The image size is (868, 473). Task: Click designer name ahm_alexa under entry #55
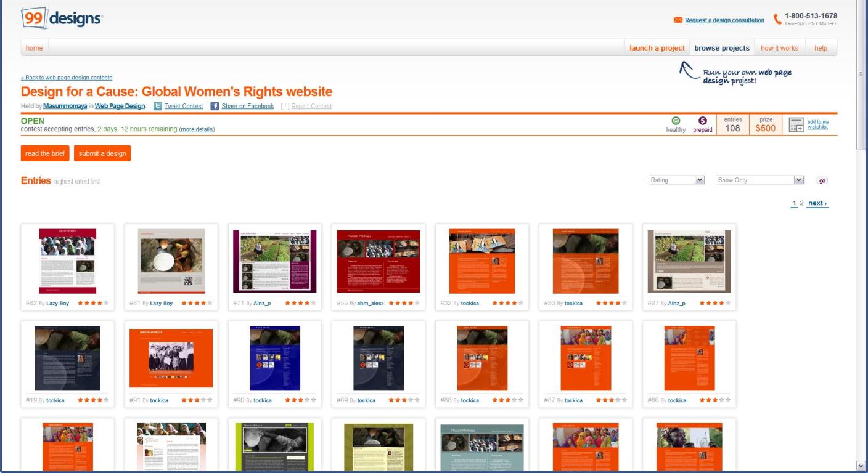[371, 304]
